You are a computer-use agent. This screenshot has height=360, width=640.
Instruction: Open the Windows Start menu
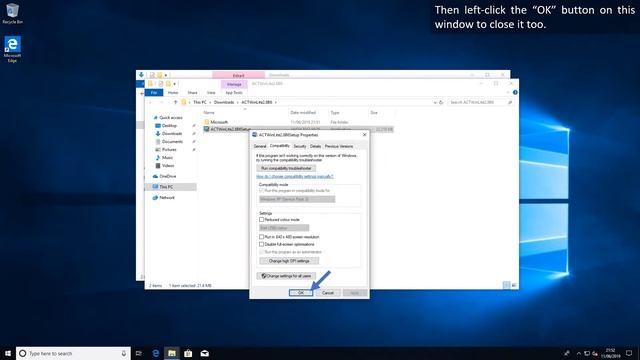(8, 353)
